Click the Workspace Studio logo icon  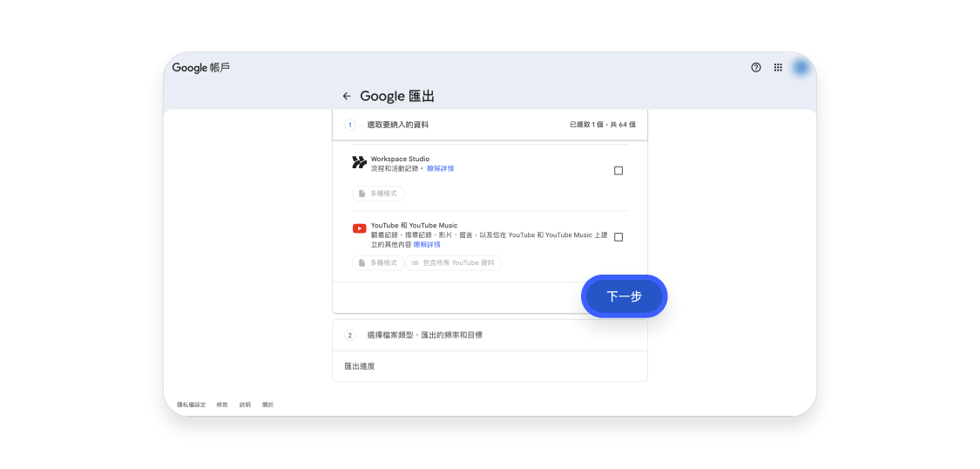point(360,163)
